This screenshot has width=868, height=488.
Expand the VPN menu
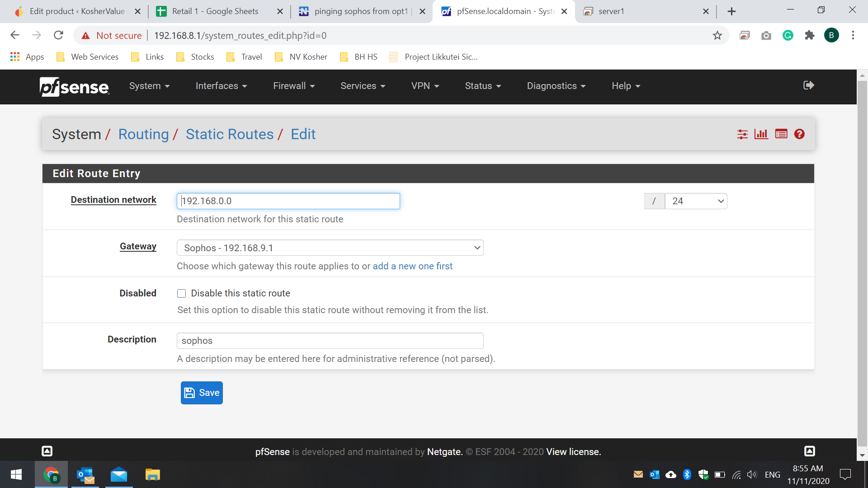click(x=425, y=86)
